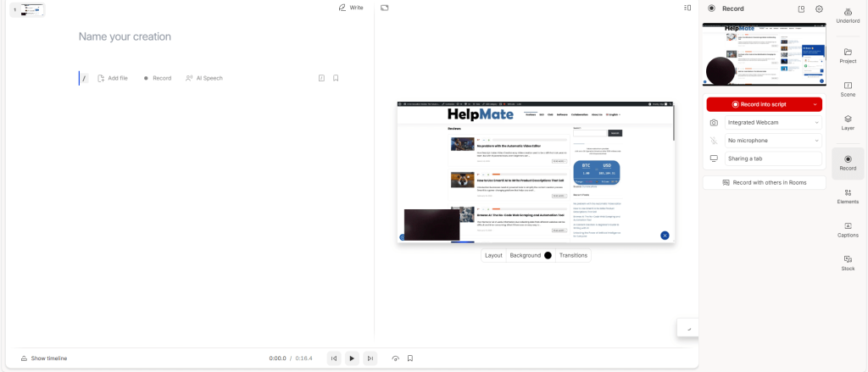The height and width of the screenshot is (372, 868).
Task: Toggle the muted microphone icon
Action: tap(714, 141)
